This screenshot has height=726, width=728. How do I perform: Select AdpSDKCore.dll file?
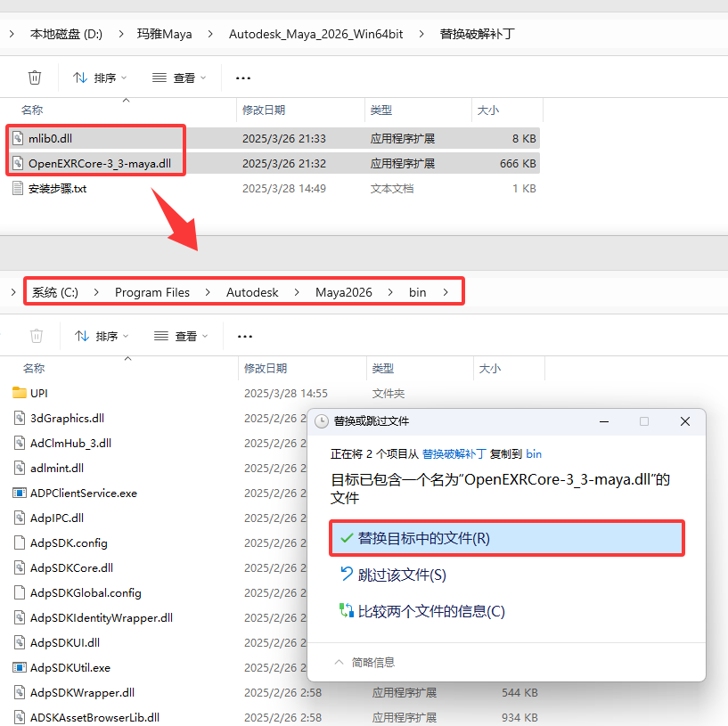pyautogui.click(x=71, y=567)
